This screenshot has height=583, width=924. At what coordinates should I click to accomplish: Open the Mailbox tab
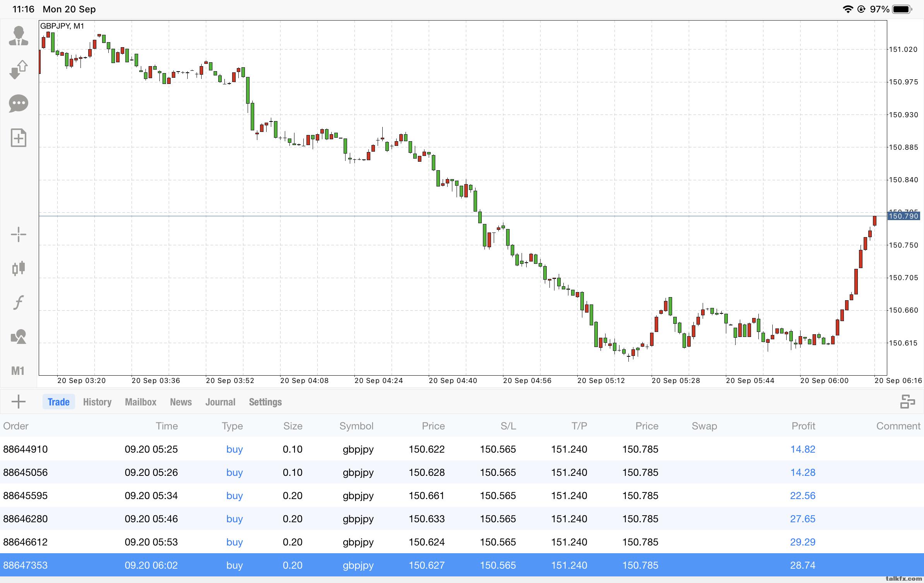coord(140,402)
